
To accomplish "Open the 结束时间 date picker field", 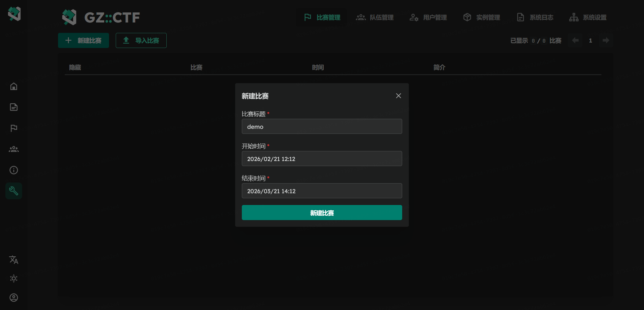I will tap(322, 191).
